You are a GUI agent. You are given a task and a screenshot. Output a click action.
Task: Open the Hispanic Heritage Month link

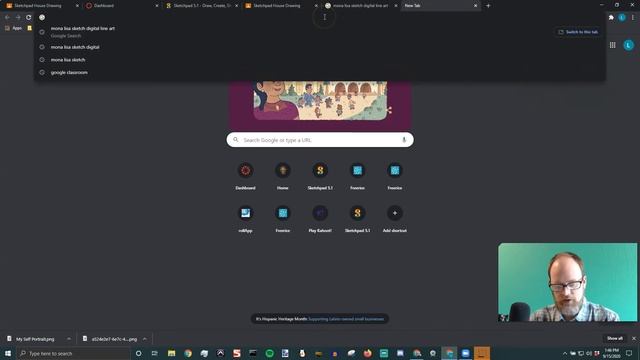tap(346, 319)
